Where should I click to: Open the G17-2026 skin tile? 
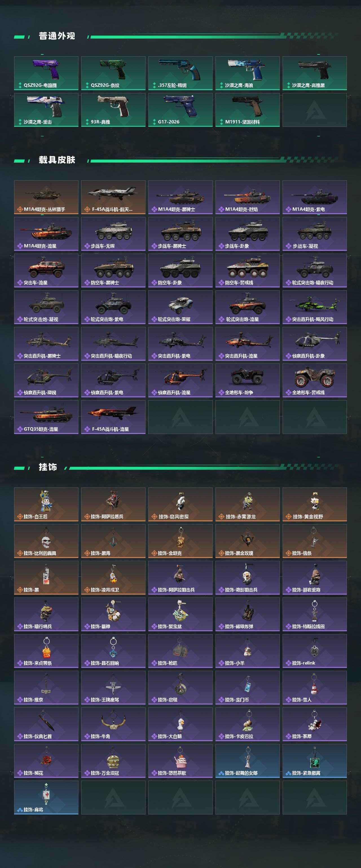coord(180,110)
